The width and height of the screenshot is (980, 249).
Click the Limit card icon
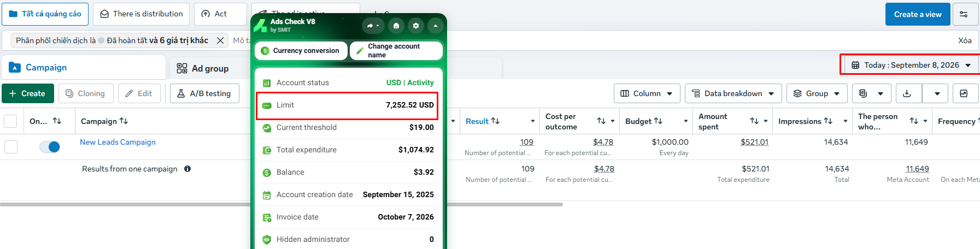[x=267, y=105]
